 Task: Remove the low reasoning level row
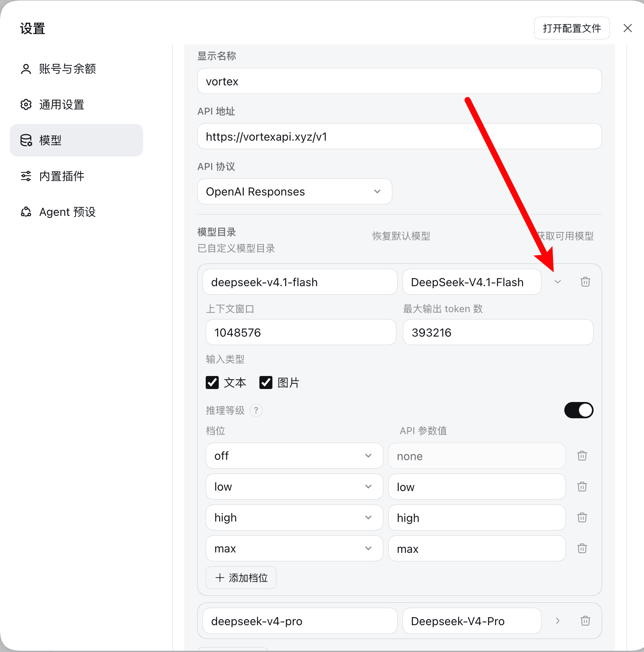click(x=582, y=487)
